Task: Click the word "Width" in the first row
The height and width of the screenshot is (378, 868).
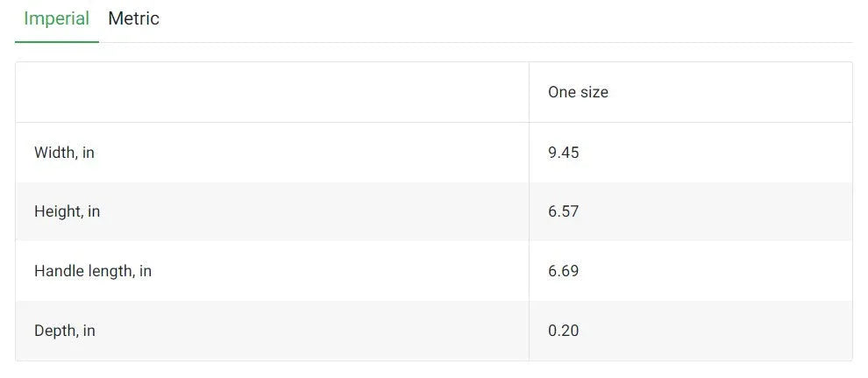Action: pyautogui.click(x=54, y=153)
